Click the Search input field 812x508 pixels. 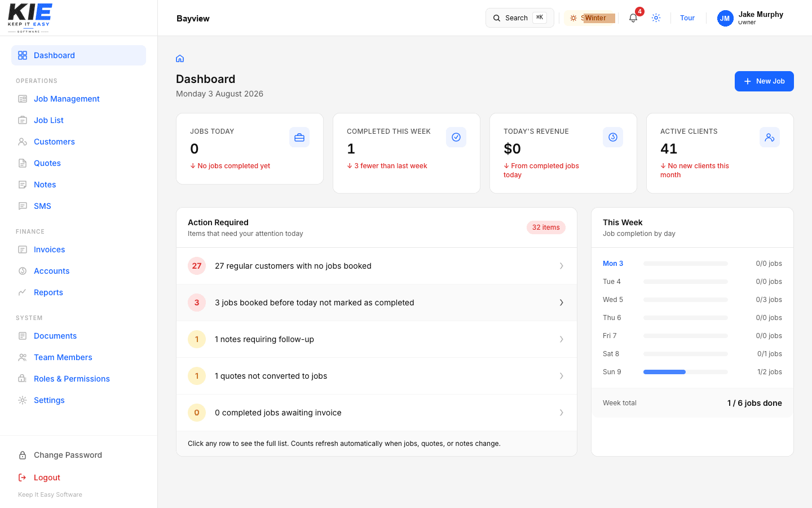[x=520, y=18]
